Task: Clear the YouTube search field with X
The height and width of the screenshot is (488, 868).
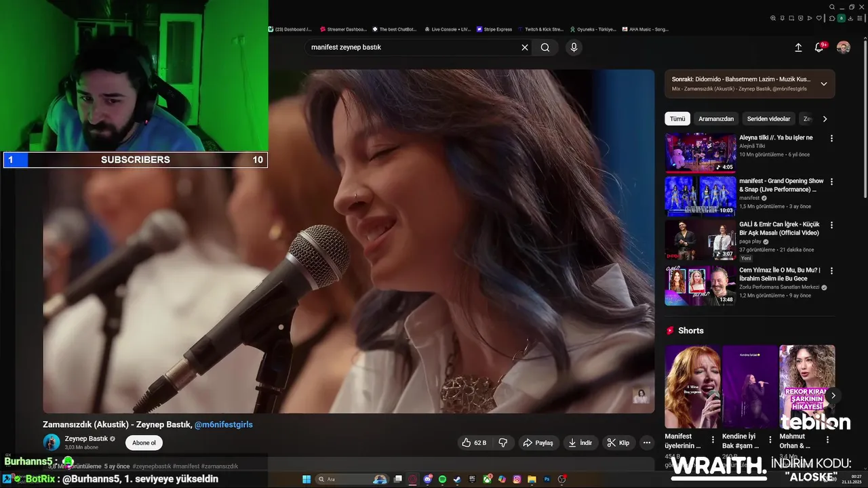Action: click(x=524, y=47)
